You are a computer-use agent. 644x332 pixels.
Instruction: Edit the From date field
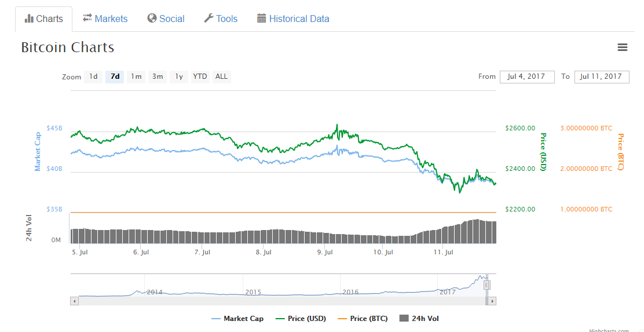pyautogui.click(x=527, y=77)
